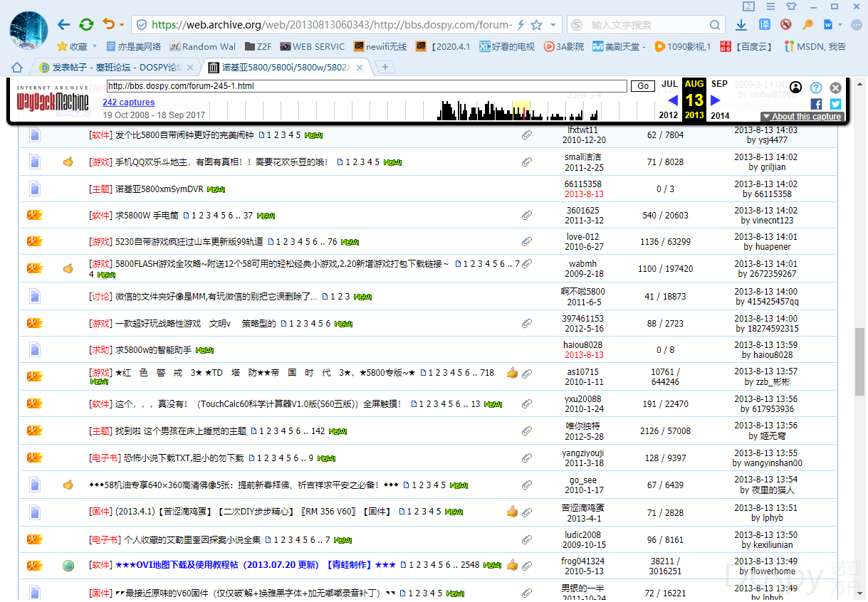Open the 亦是美网络 bookmark

click(x=133, y=46)
